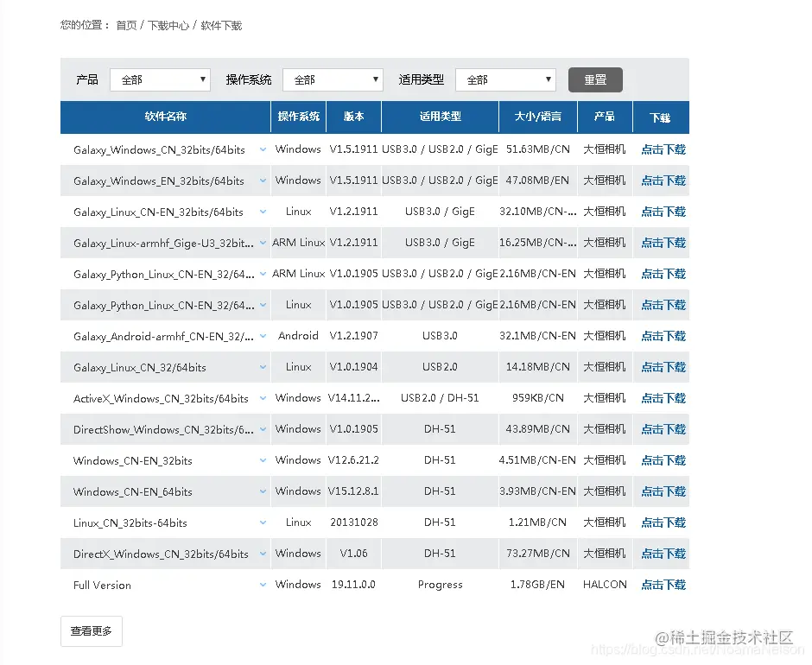Image resolution: width=812 pixels, height=665 pixels.
Task: Select Galaxy_Windows_CN_32bits/64bits software name
Action: click(159, 150)
